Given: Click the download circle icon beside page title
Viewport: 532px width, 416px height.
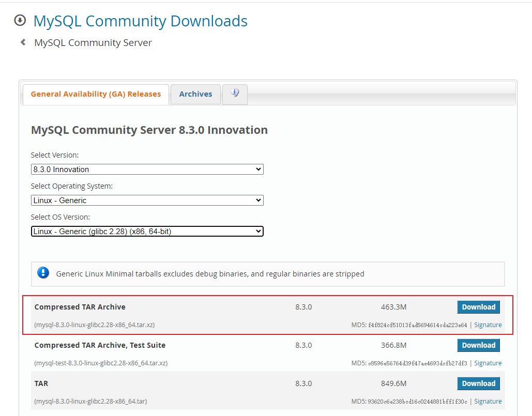Looking at the screenshot, I should point(20,20).
